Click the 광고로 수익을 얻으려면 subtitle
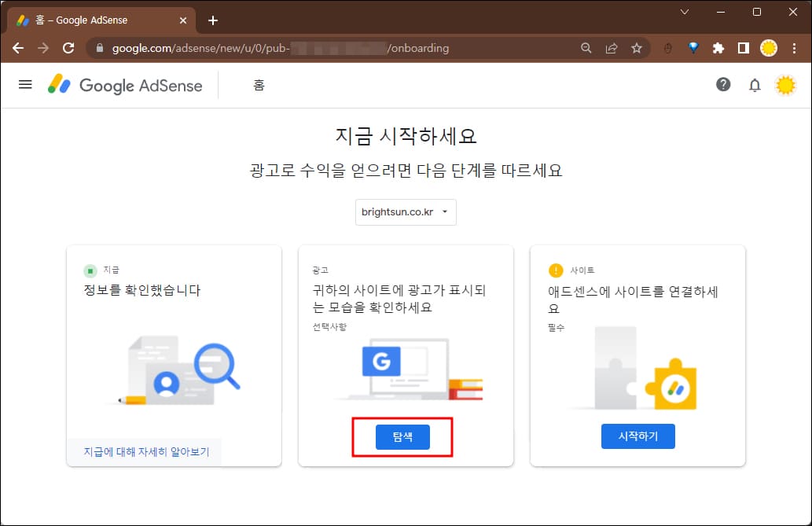The image size is (812, 526). tap(406, 171)
